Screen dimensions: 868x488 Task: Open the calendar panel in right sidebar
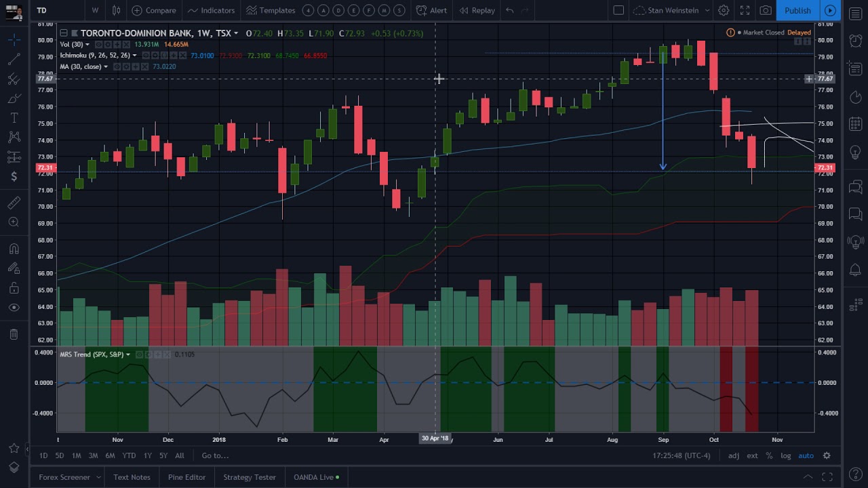point(855,125)
